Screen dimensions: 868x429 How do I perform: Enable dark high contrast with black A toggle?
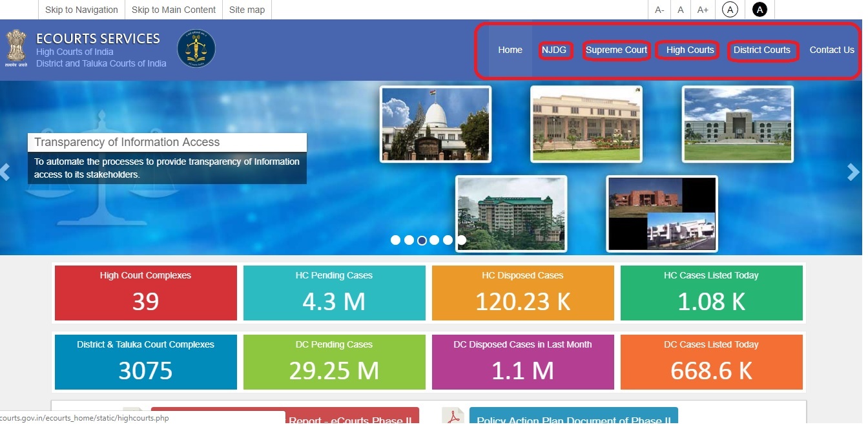[x=759, y=10]
